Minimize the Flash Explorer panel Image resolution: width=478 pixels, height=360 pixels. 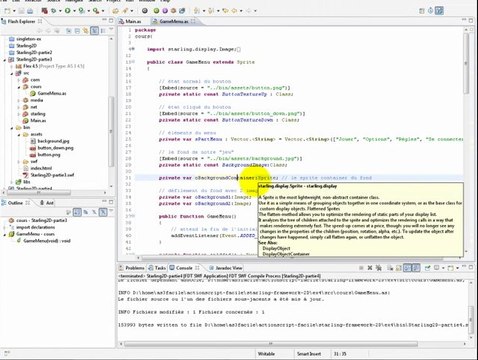coord(104,21)
